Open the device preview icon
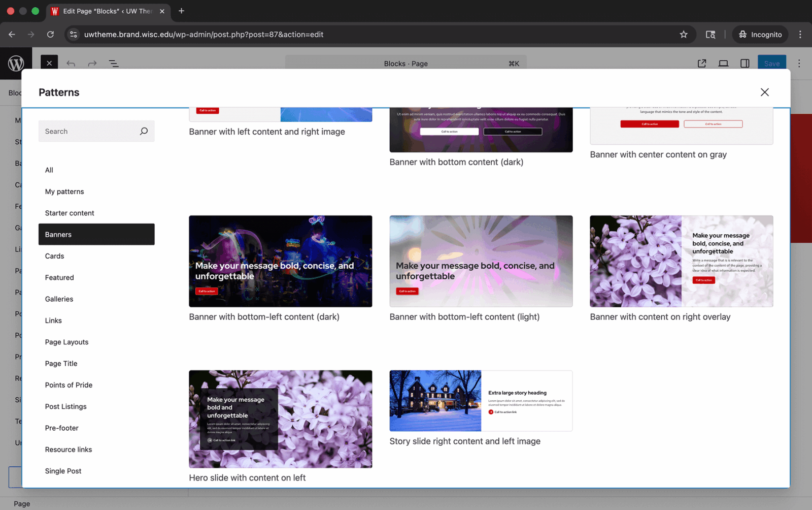 (723, 63)
